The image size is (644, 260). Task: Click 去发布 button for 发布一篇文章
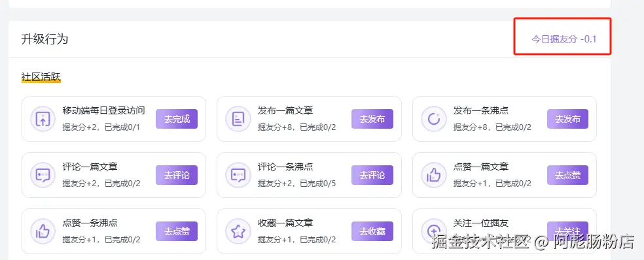(372, 119)
